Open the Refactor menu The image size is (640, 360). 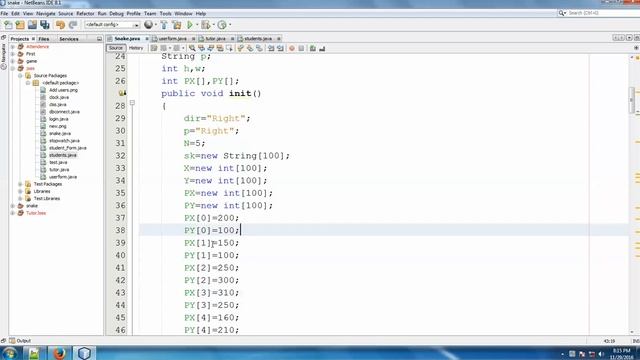85,13
